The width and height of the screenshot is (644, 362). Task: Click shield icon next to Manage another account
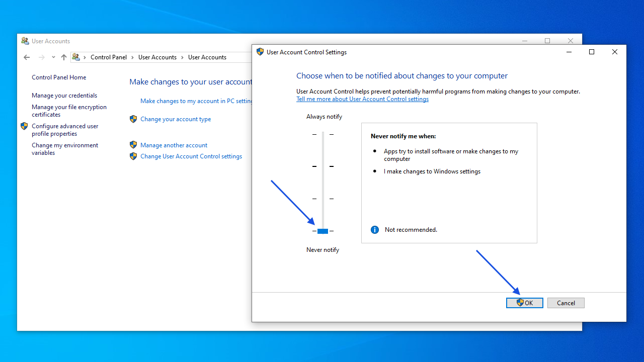pyautogui.click(x=133, y=145)
